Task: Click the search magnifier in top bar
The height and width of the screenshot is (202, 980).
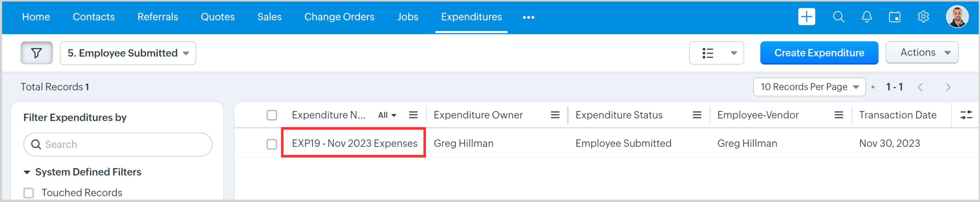Action: coord(838,17)
